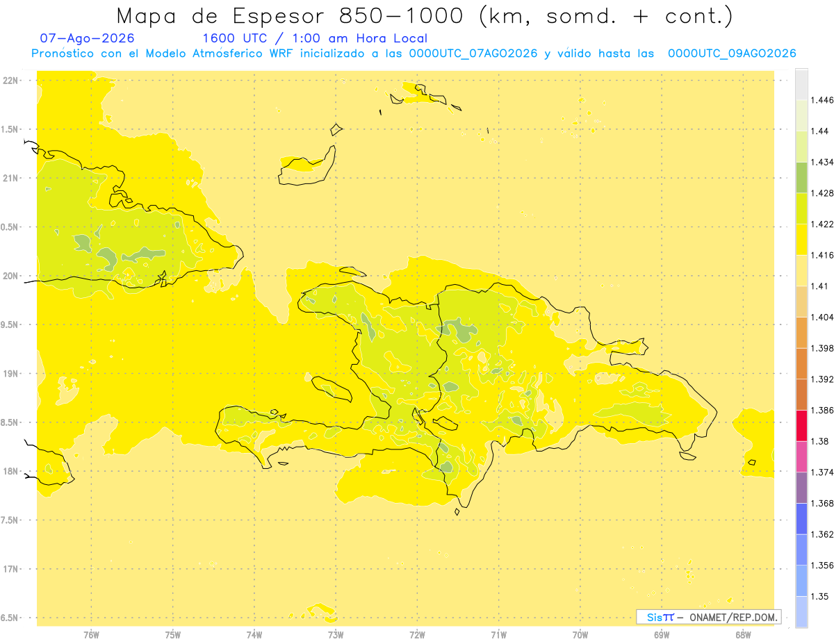Click legend value 1.416
This screenshot has height=644, width=834.
[821, 255]
